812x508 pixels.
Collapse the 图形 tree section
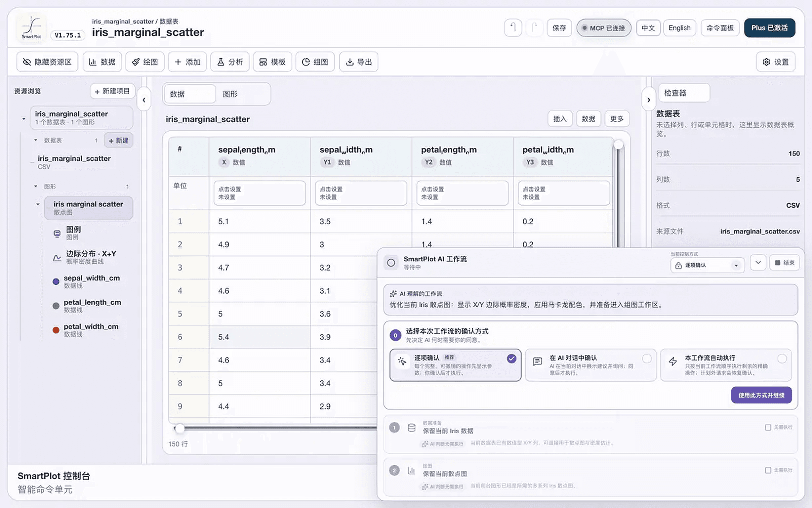tap(36, 187)
